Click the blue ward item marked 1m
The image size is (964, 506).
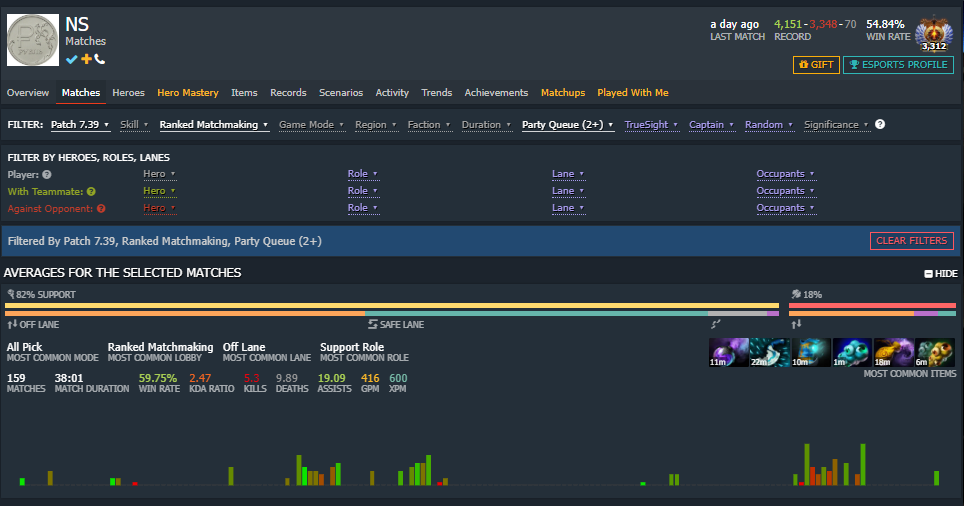852,352
